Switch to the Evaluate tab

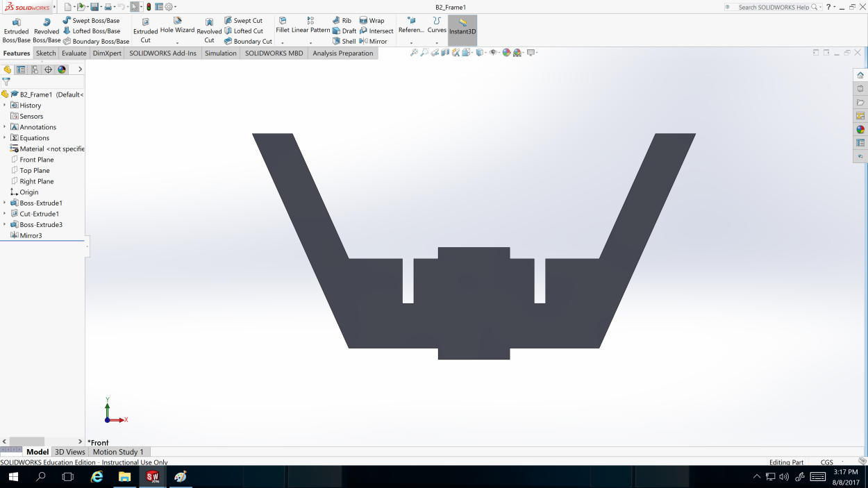coord(74,53)
